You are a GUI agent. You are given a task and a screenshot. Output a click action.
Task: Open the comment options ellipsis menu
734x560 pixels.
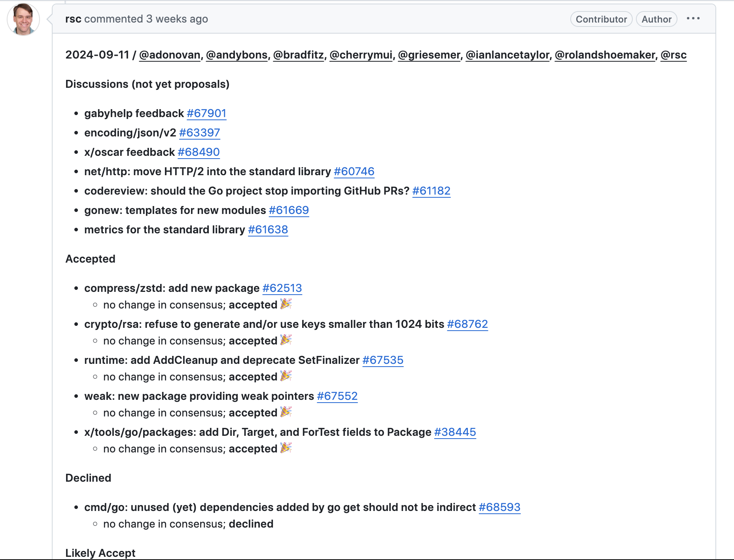693,19
